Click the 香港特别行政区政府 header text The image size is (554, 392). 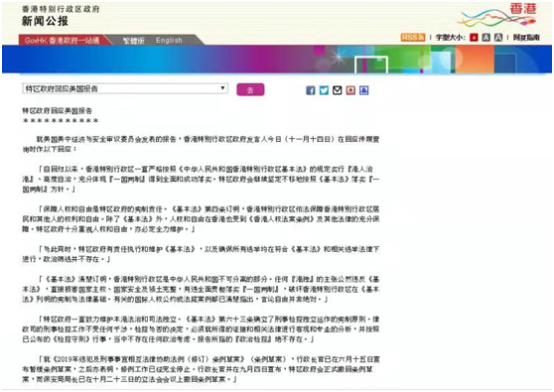pyautogui.click(x=61, y=9)
